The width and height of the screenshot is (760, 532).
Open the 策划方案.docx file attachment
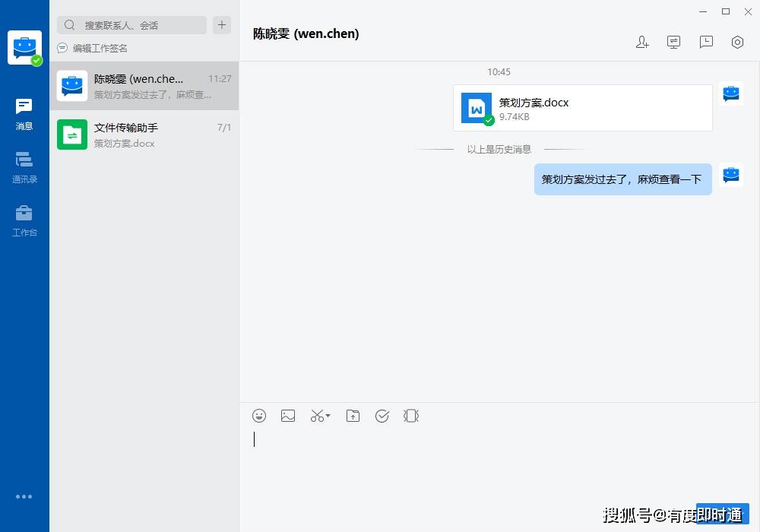583,108
